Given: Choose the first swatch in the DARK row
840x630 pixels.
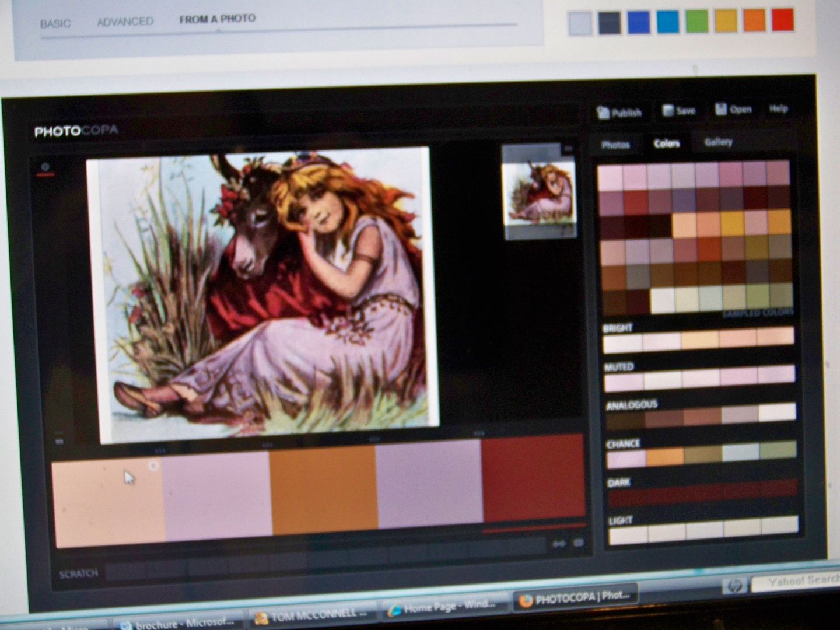Looking at the screenshot, I should point(628,498).
